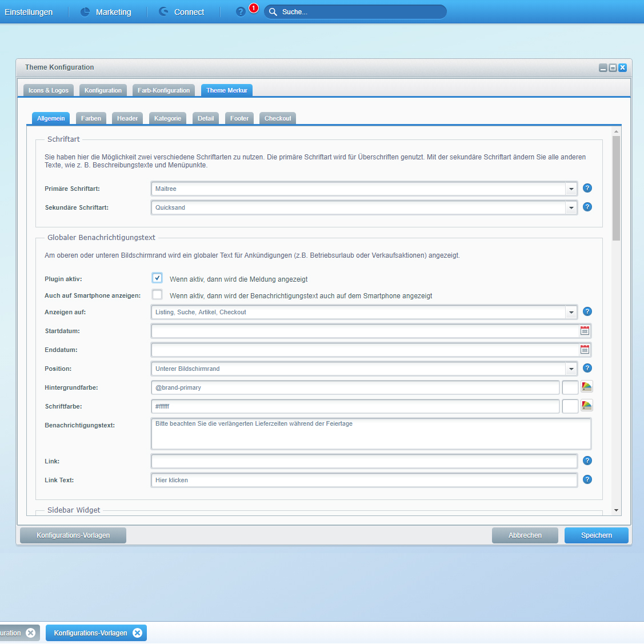Enable Auch auf Smartphone anzeigen checkbox

pos(157,295)
